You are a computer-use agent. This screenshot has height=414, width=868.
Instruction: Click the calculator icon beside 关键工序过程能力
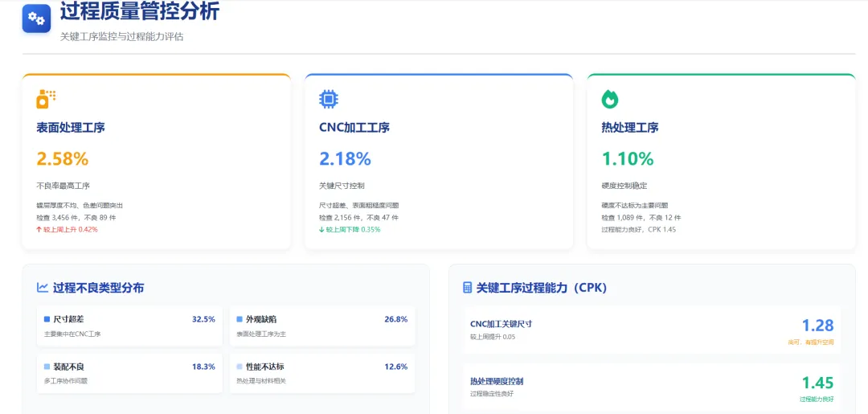(x=467, y=287)
